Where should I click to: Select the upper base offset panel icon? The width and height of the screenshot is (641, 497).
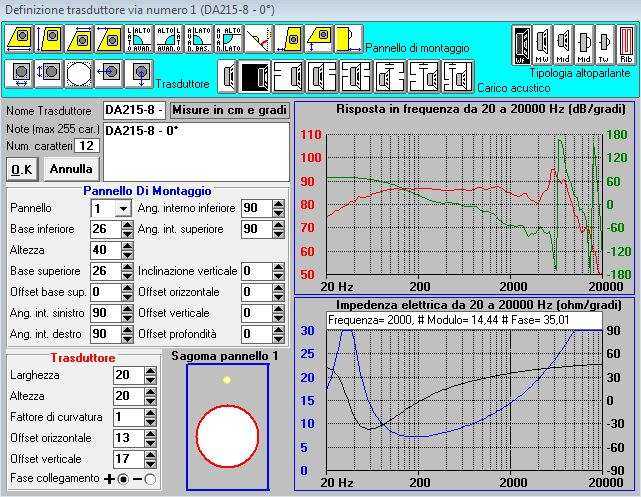pos(109,39)
